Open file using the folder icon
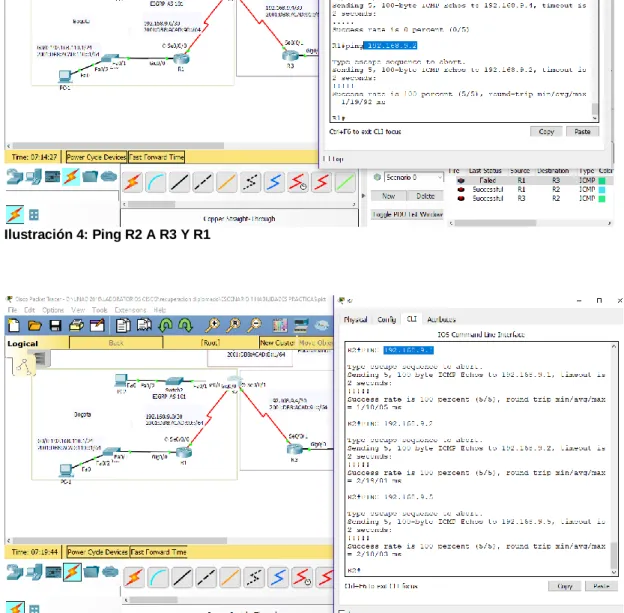The width and height of the screenshot is (624, 613). click(x=35, y=326)
